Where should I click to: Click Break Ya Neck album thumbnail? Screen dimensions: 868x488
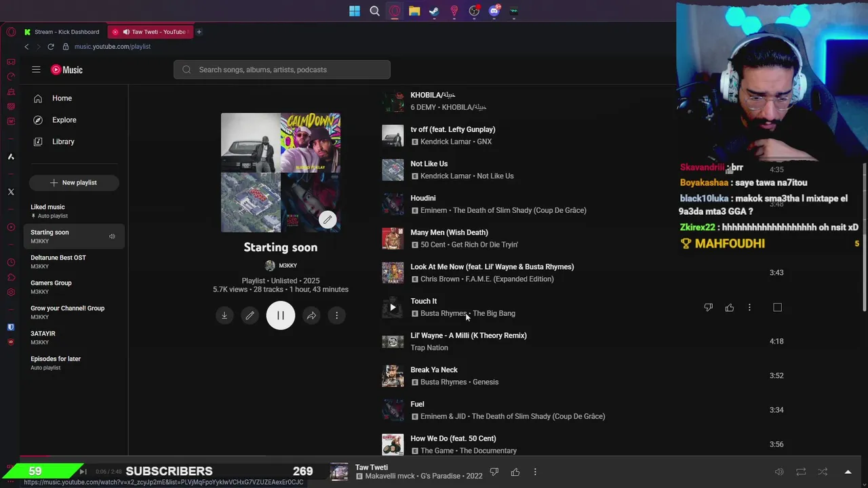click(393, 375)
